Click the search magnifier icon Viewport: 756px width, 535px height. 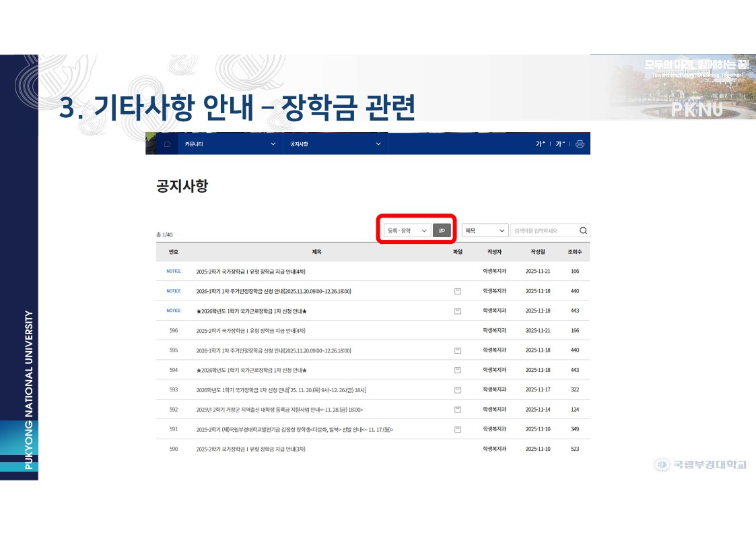pyautogui.click(x=583, y=230)
